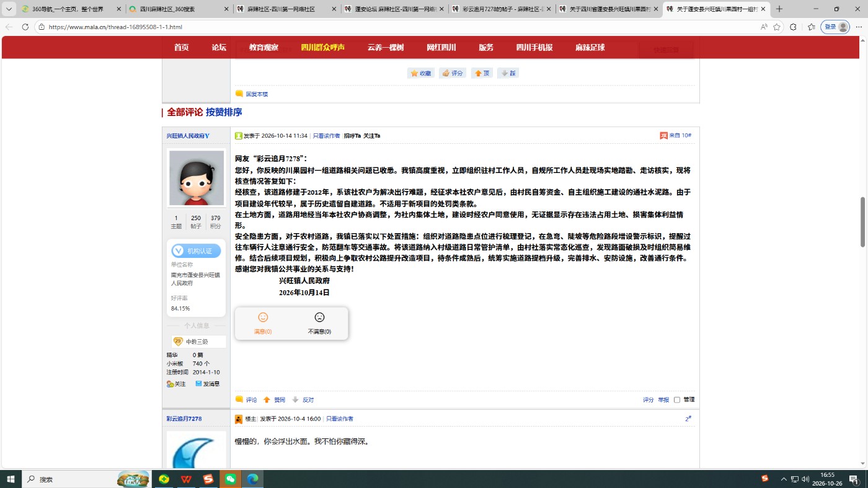Screen dimensions: 868x488
Task: Open a new browser tab
Action: [x=779, y=9]
